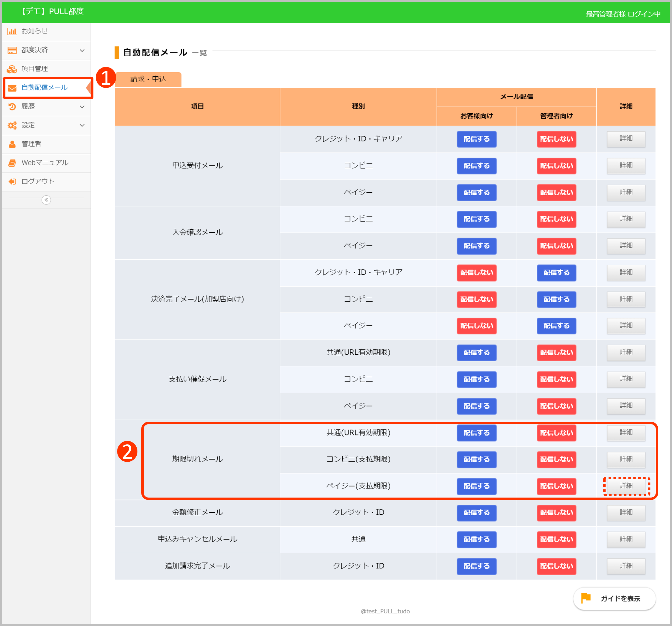
Task: Click the 管理者 person icon
Action: click(x=12, y=144)
